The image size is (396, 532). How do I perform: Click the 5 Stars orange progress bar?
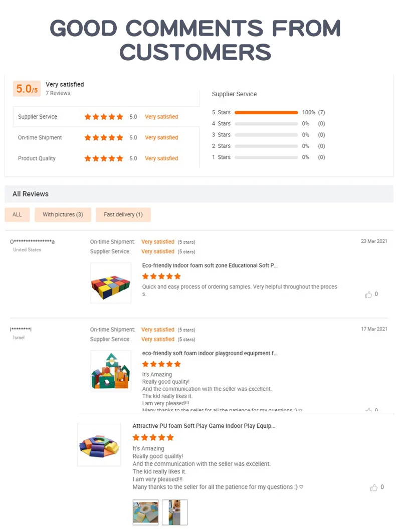click(266, 112)
